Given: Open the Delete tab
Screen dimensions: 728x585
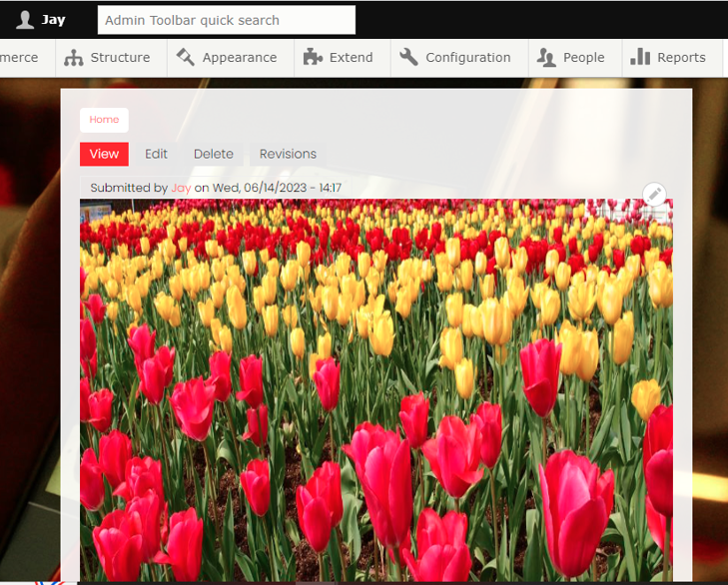Looking at the screenshot, I should (214, 154).
